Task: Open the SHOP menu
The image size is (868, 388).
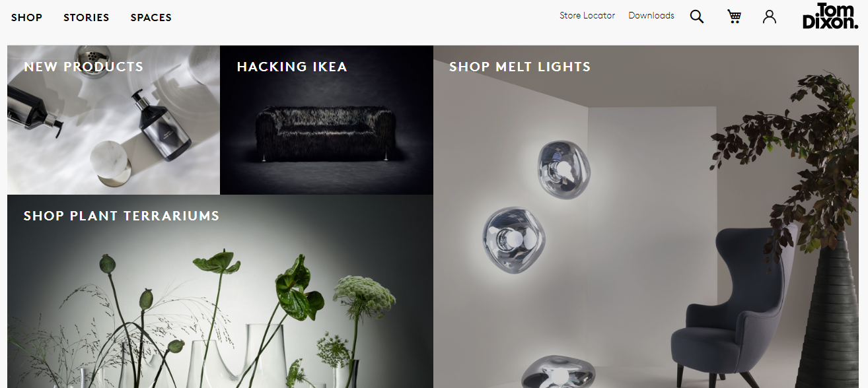Action: click(x=26, y=18)
